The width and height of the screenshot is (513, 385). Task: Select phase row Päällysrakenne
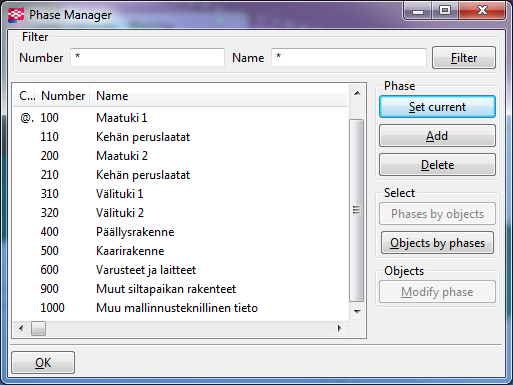pyautogui.click(x=181, y=232)
